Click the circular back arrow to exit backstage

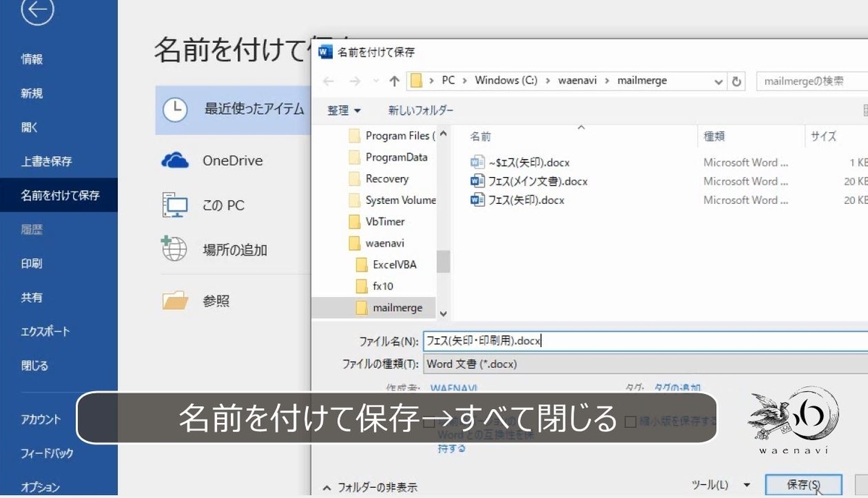38,12
